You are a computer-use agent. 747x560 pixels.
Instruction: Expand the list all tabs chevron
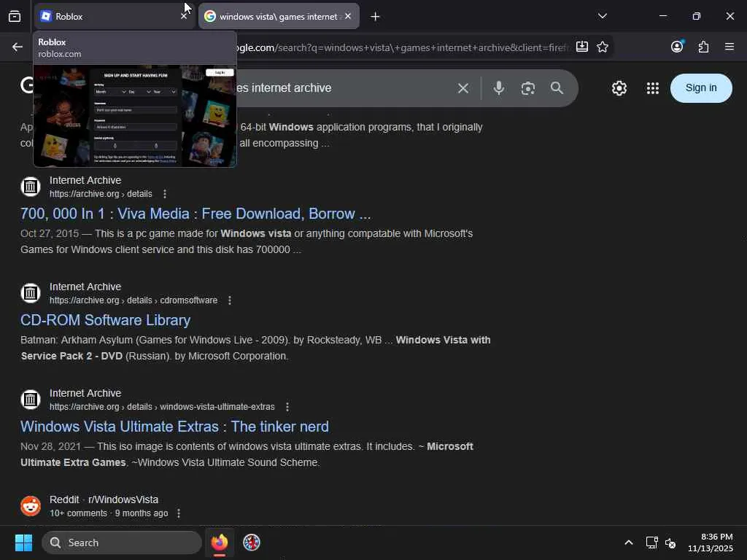click(602, 16)
